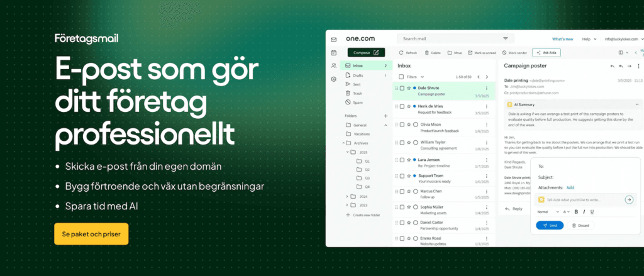Check the Dale Shrute email checkbox

(x=402, y=88)
